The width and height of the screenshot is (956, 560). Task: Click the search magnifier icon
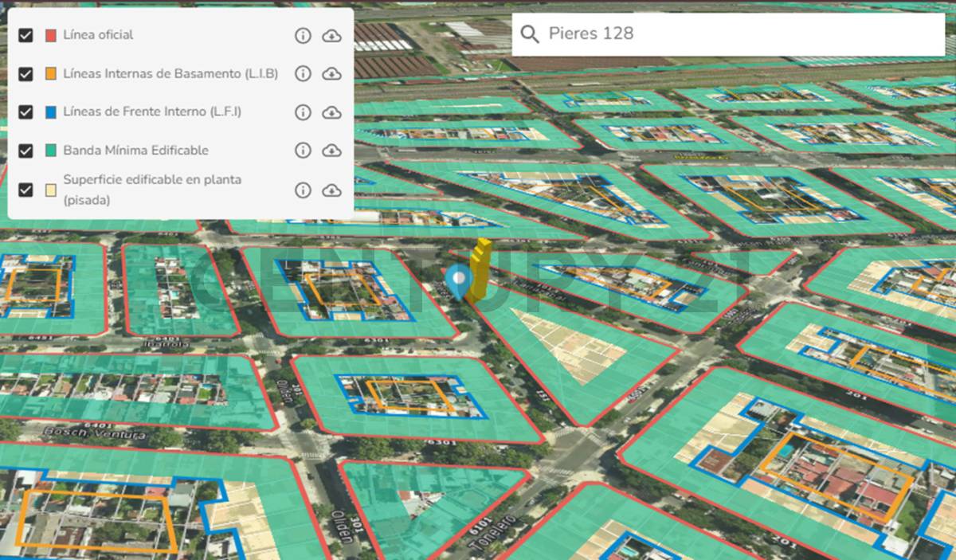tap(530, 34)
